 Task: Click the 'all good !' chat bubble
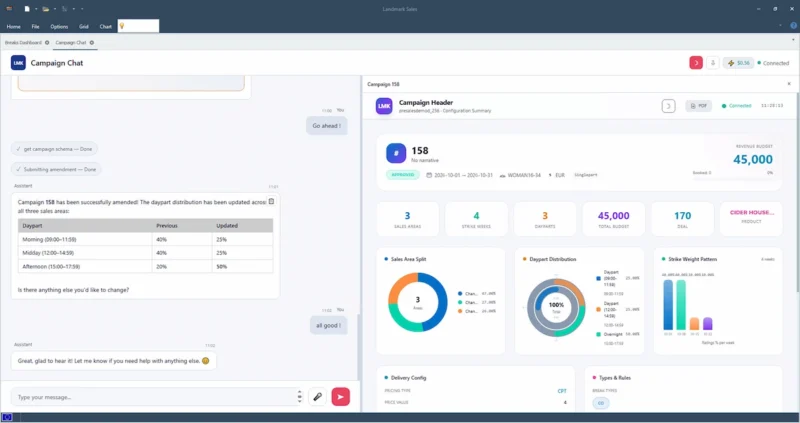[328, 326]
